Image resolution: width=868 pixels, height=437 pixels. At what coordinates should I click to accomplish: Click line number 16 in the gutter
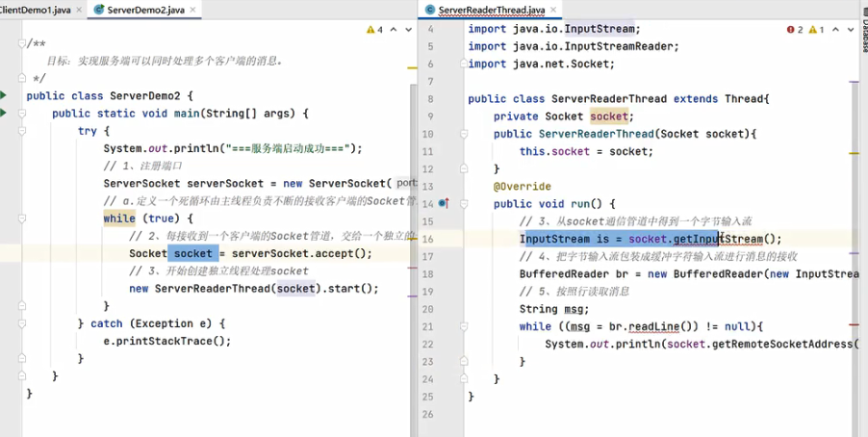[x=427, y=239]
